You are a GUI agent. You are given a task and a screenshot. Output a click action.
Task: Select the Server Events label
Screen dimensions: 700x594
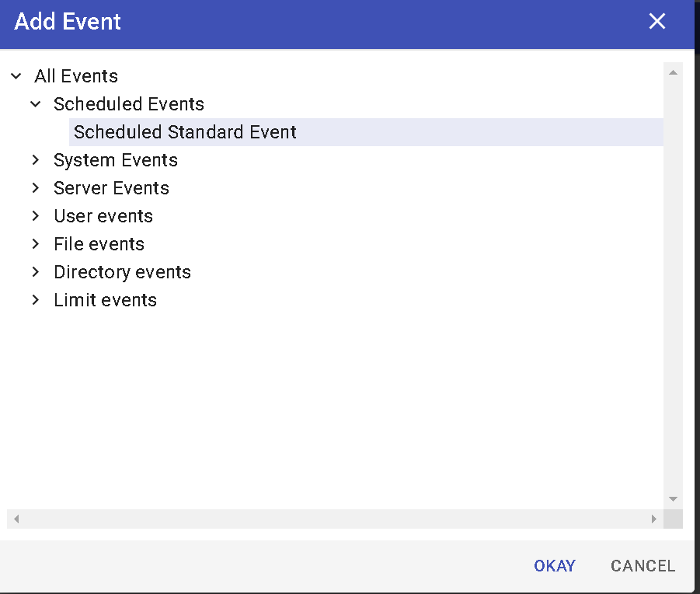pos(111,188)
